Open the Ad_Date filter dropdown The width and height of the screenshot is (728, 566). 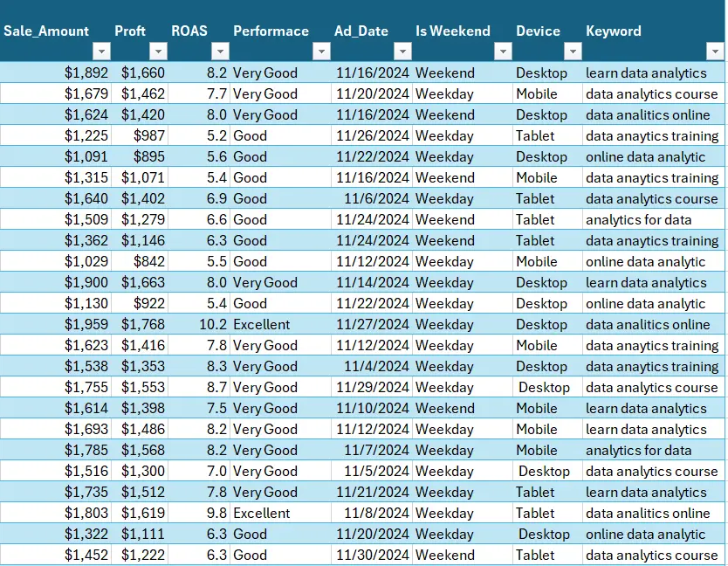click(x=402, y=51)
